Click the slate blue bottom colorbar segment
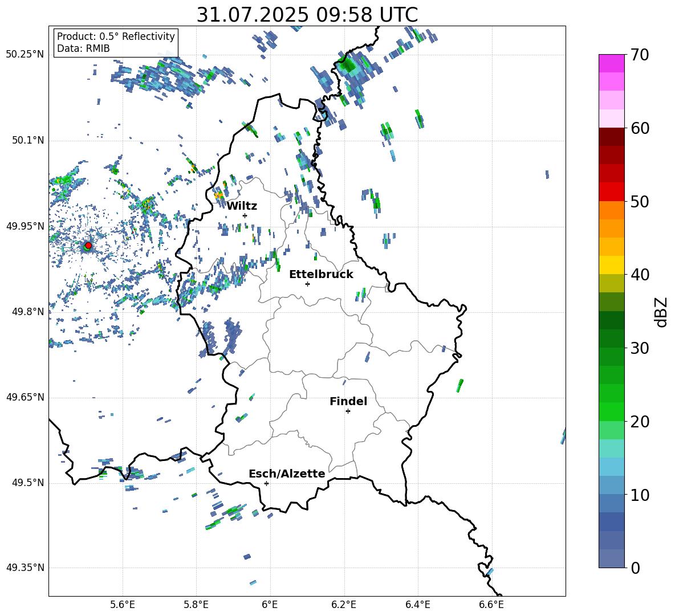Viewport: 675px width, 616px height. tap(612, 558)
